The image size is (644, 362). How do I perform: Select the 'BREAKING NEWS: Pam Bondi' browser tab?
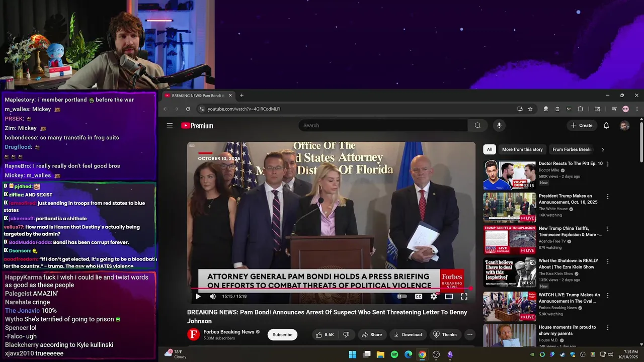198,96
